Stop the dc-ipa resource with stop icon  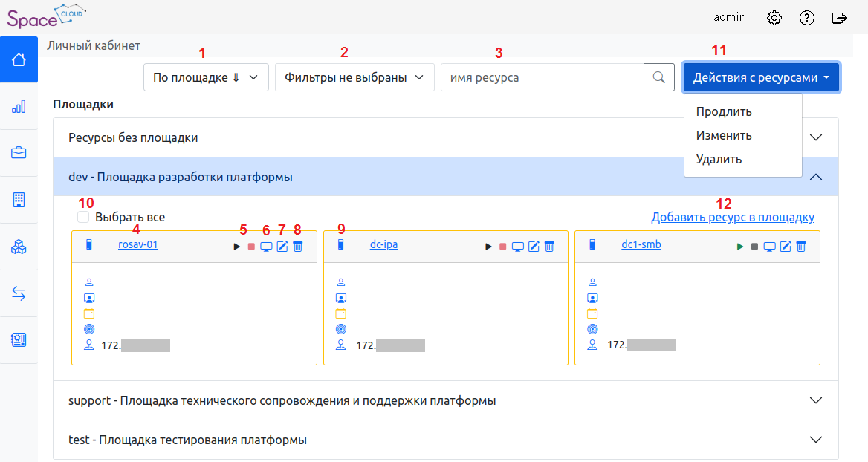(x=502, y=247)
